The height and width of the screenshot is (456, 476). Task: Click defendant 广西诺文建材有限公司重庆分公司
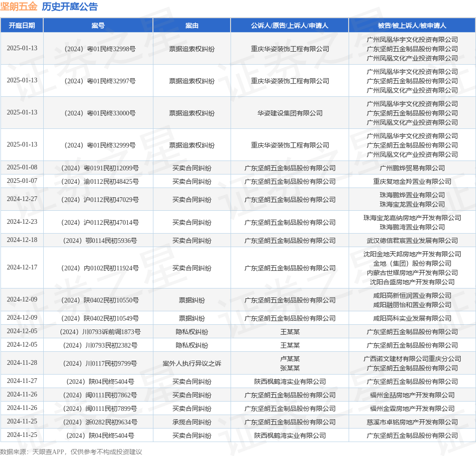(412, 359)
